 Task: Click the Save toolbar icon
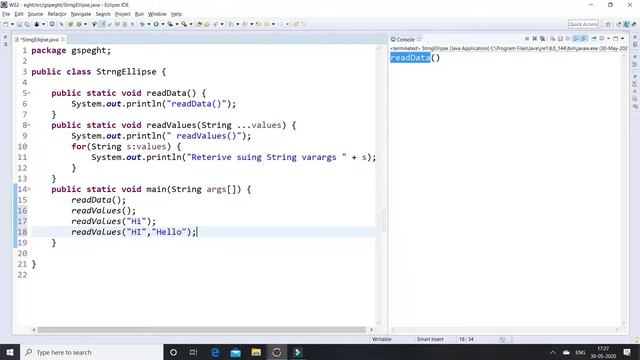[19, 24]
